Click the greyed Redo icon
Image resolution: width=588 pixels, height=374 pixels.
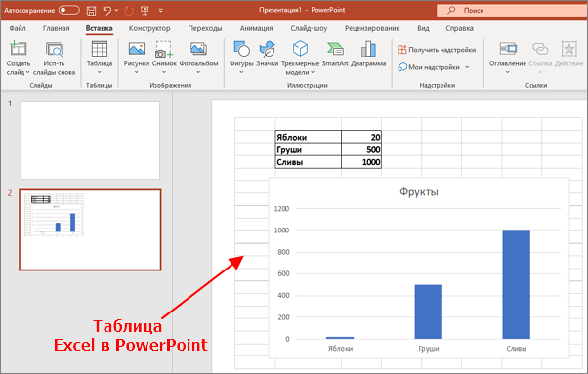pos(129,11)
